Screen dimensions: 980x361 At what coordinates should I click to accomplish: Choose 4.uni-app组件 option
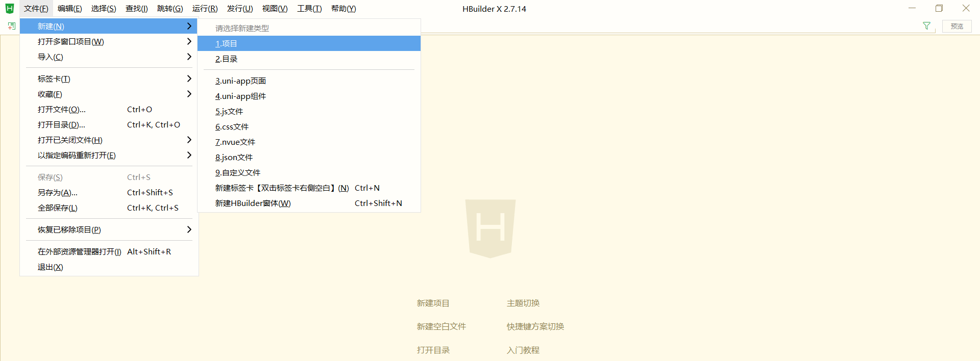pyautogui.click(x=309, y=96)
